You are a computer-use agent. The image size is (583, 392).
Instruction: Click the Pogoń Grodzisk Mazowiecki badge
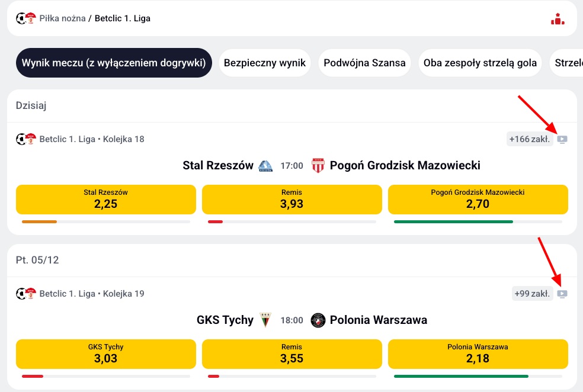(318, 166)
